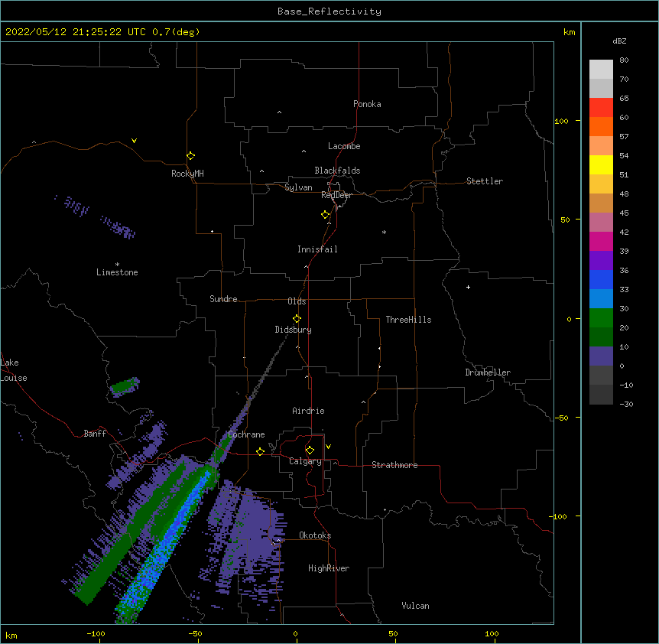Pick the violet 39 dBZ legend swatch
Image resolution: width=659 pixels, height=644 pixels.
tap(601, 260)
